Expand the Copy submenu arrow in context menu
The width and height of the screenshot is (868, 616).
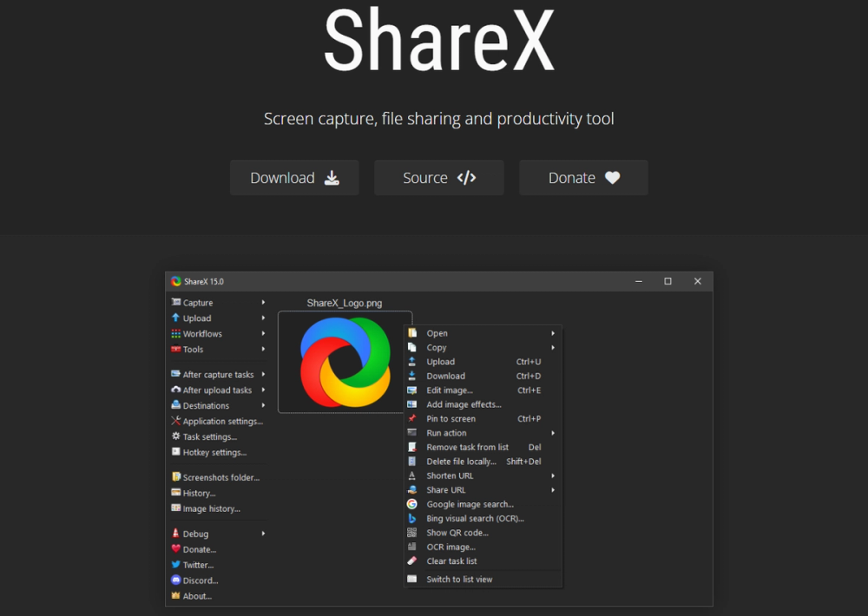pyautogui.click(x=552, y=348)
